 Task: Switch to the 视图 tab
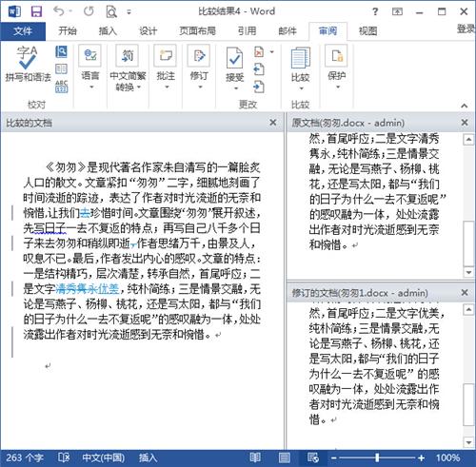point(368,30)
